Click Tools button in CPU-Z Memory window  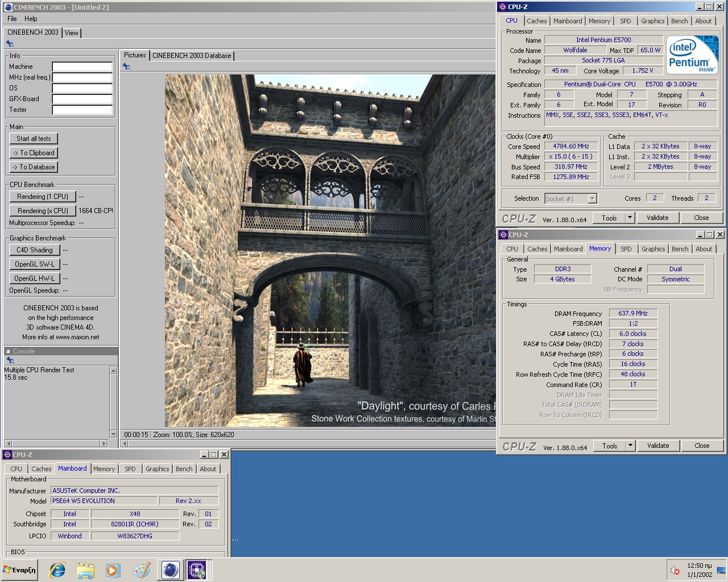coord(610,446)
